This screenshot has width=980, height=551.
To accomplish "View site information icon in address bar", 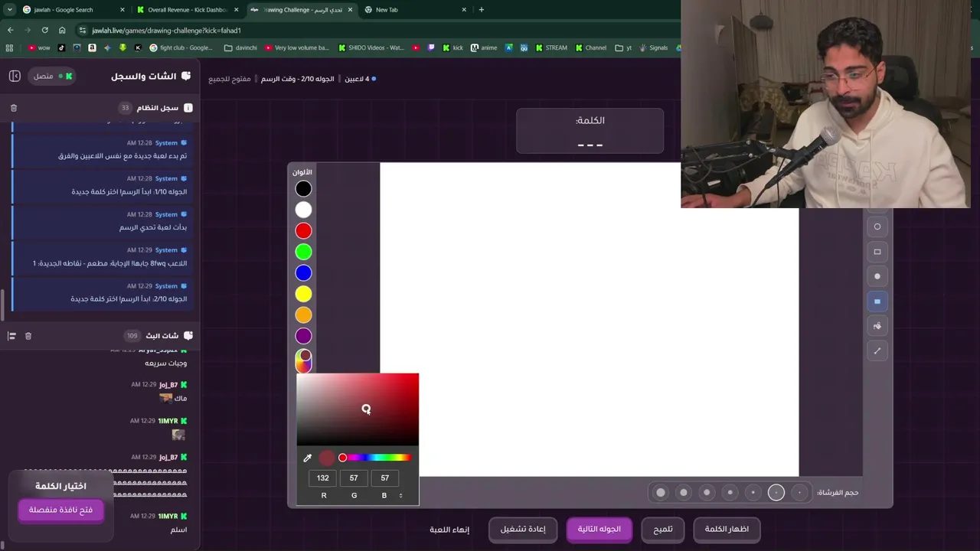I will [83, 30].
